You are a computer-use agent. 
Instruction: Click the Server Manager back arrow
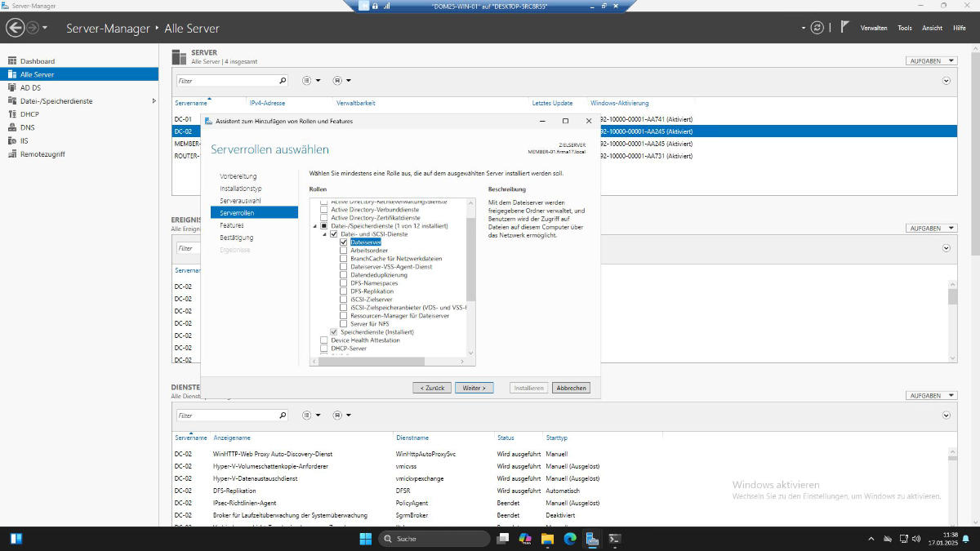[15, 28]
